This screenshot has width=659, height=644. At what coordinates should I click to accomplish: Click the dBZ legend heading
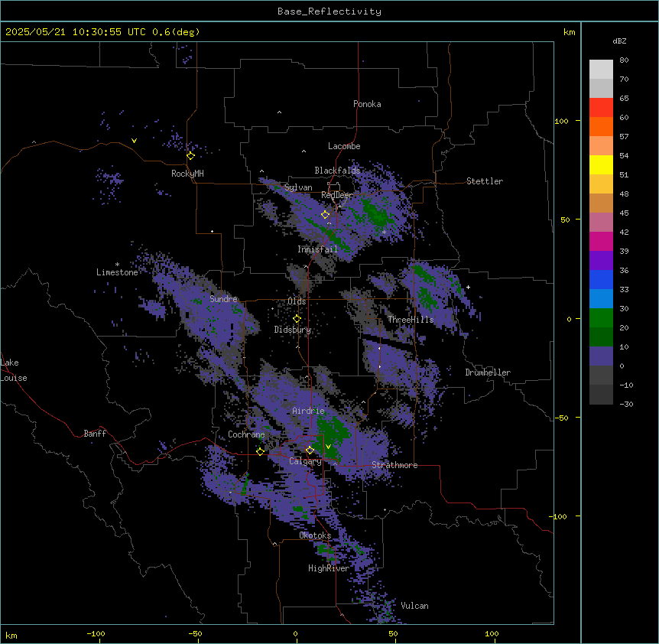(619, 41)
